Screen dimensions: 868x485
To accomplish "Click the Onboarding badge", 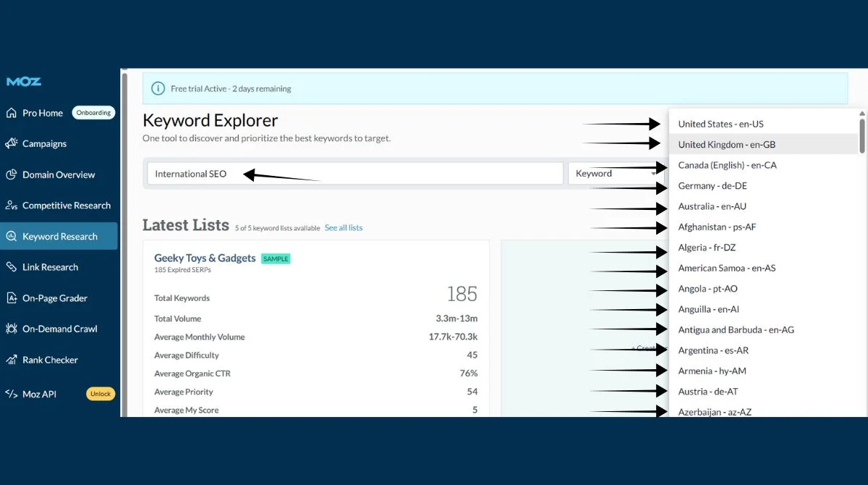I will (93, 113).
